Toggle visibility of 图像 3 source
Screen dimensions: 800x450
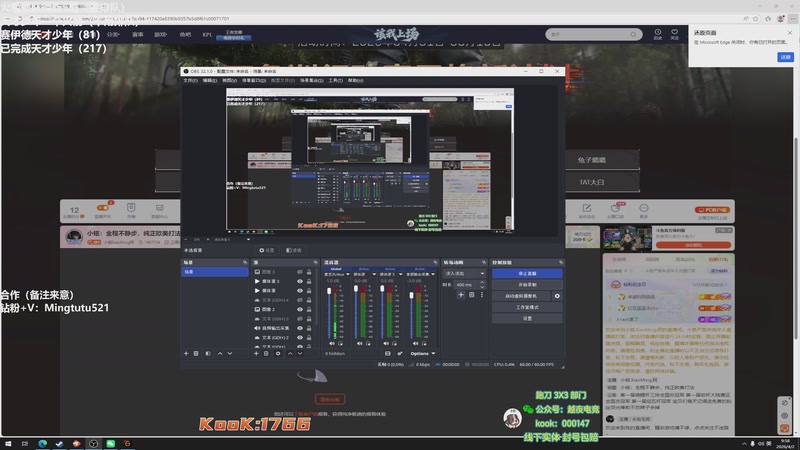pyautogui.click(x=300, y=272)
